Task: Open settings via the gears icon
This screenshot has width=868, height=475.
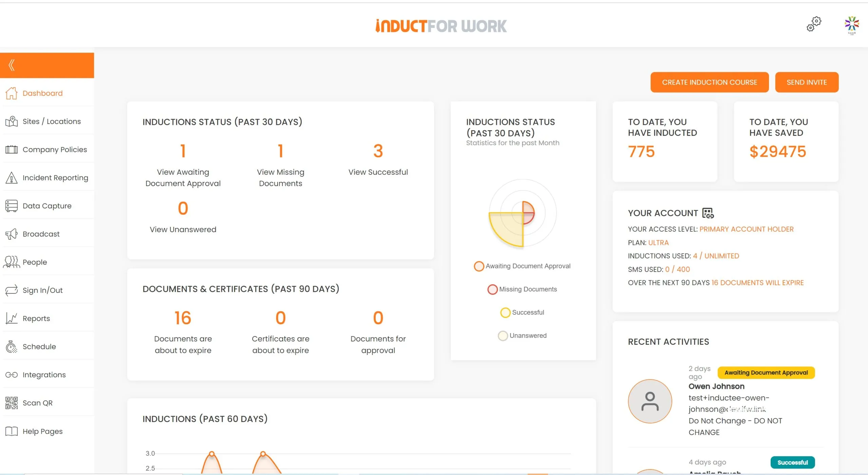Action: [x=814, y=24]
